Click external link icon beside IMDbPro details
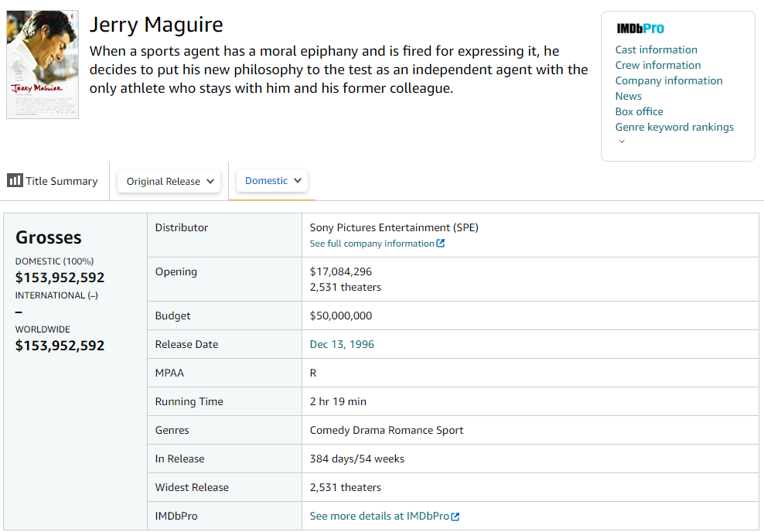The width and height of the screenshot is (764, 532). click(455, 517)
